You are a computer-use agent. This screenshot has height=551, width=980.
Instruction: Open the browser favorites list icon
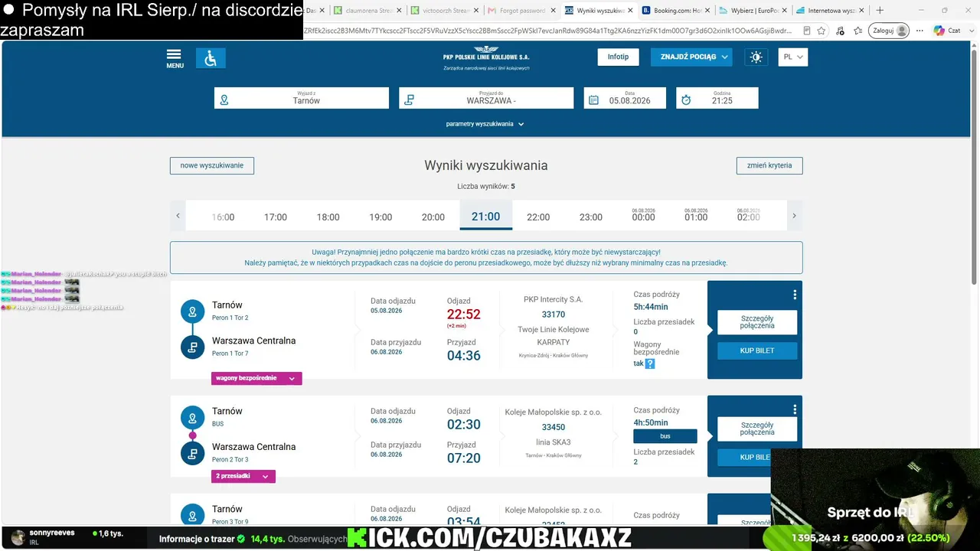(857, 31)
